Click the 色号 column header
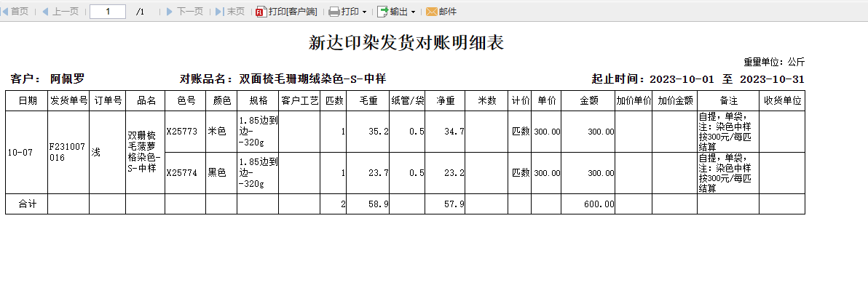868x301 pixels. (186, 101)
